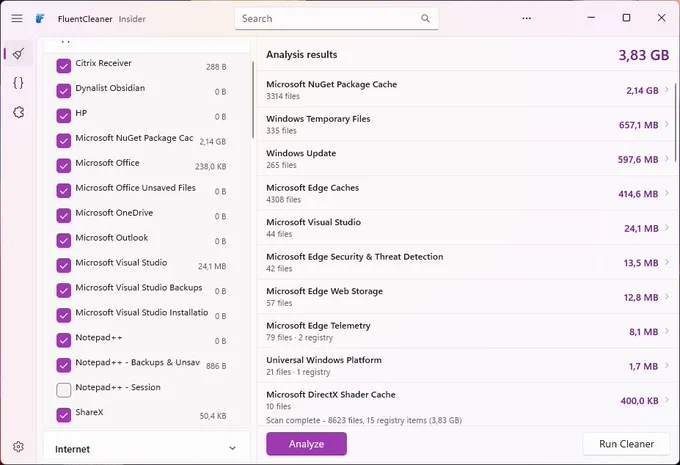Uncheck Microsoft Outlook checkbox
The width and height of the screenshot is (680, 465).
click(x=64, y=240)
